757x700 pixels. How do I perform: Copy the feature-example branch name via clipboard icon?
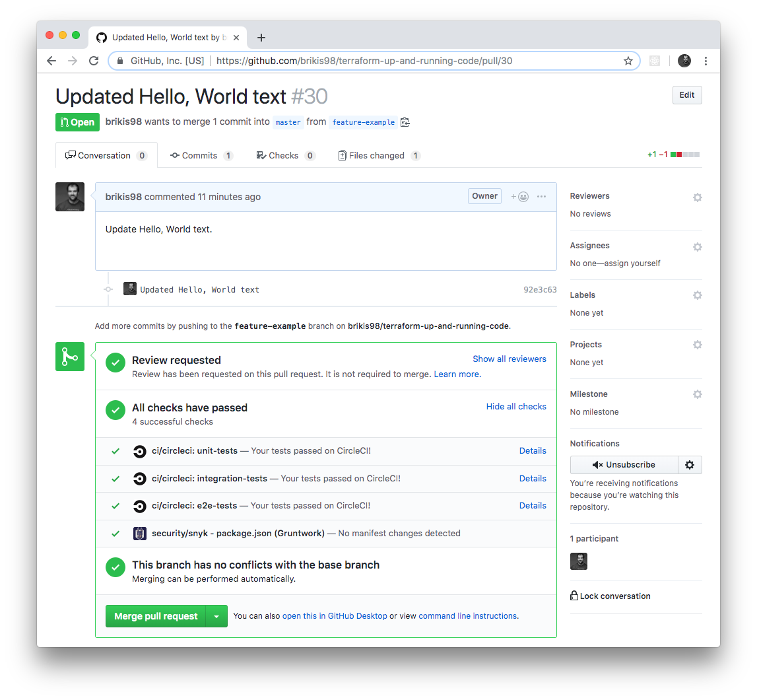(405, 122)
